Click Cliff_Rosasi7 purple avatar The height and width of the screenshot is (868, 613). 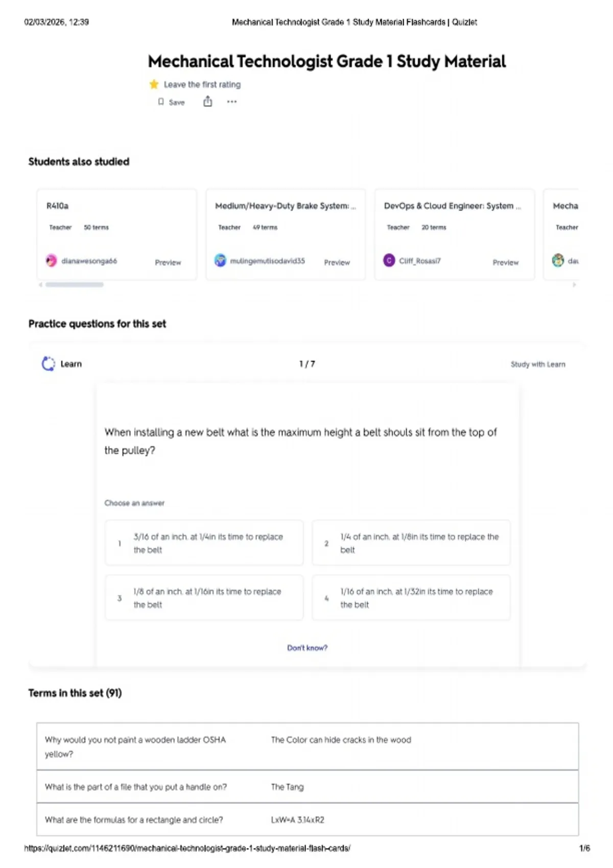point(389,261)
